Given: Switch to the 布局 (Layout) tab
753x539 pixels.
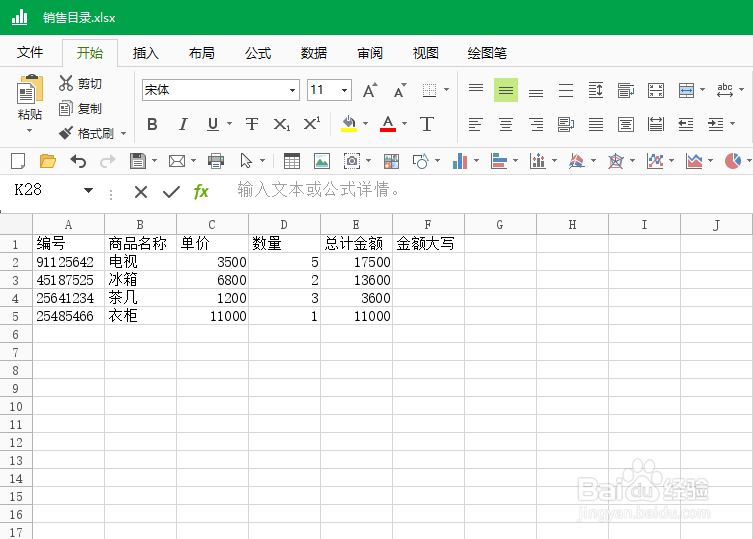Looking at the screenshot, I should 202,53.
